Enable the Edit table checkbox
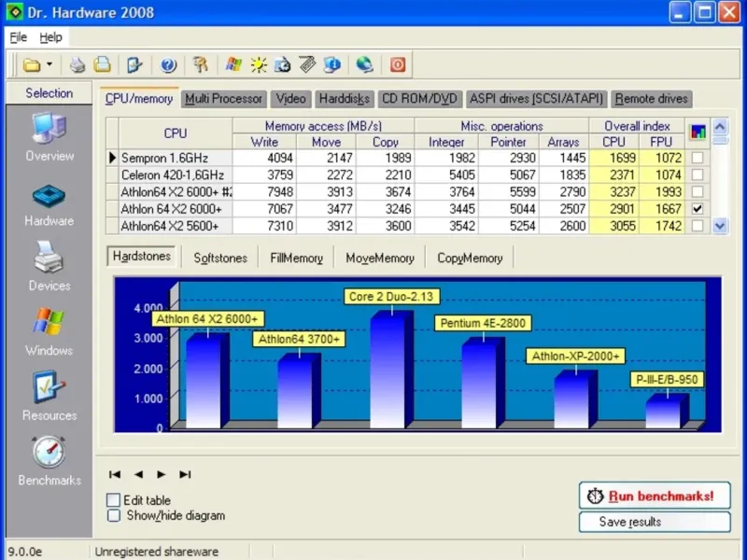The height and width of the screenshot is (560, 747). tap(113, 500)
